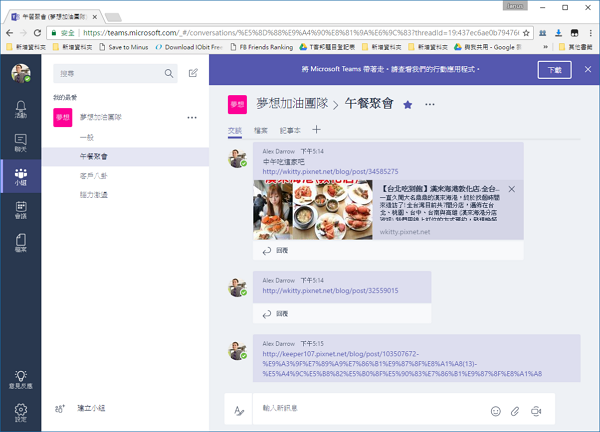600x432 pixels.
Task: Switch to the 檔案 tab
Action: [x=261, y=130]
